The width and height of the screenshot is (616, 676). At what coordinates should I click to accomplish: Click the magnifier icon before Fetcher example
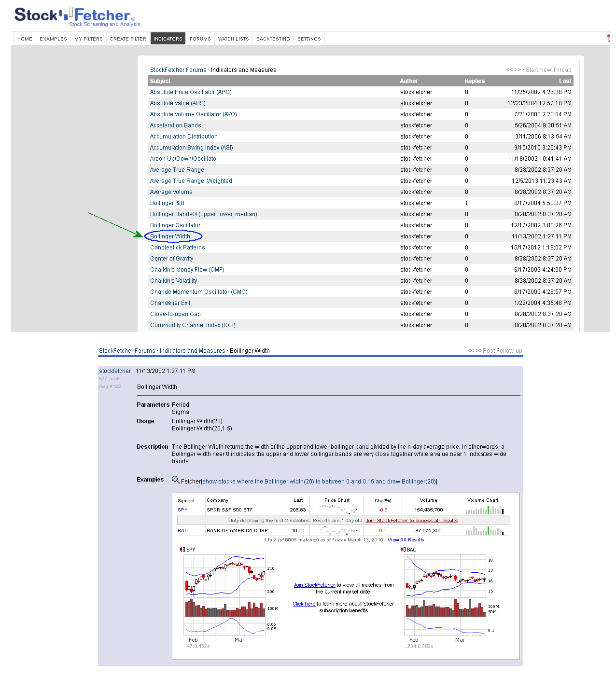176,480
